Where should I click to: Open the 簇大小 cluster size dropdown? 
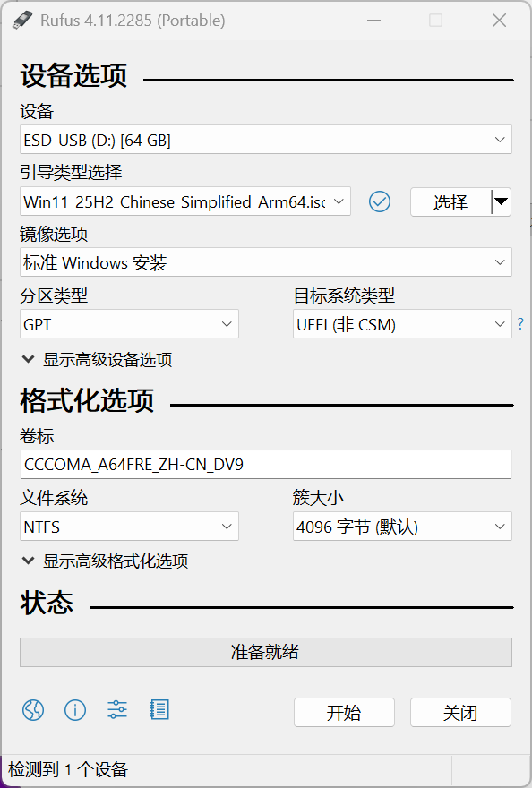coord(401,527)
